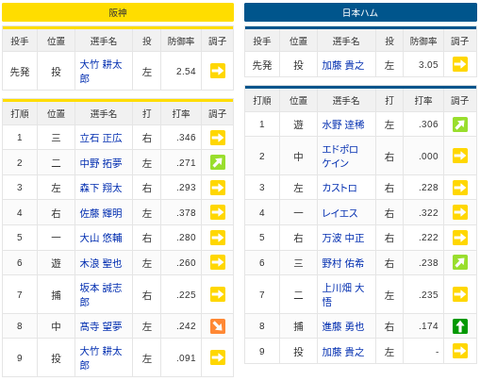Click condition arrow icon for 森下 翔太
Image resolution: width=480 pixels, height=381 pixels.
(x=218, y=188)
